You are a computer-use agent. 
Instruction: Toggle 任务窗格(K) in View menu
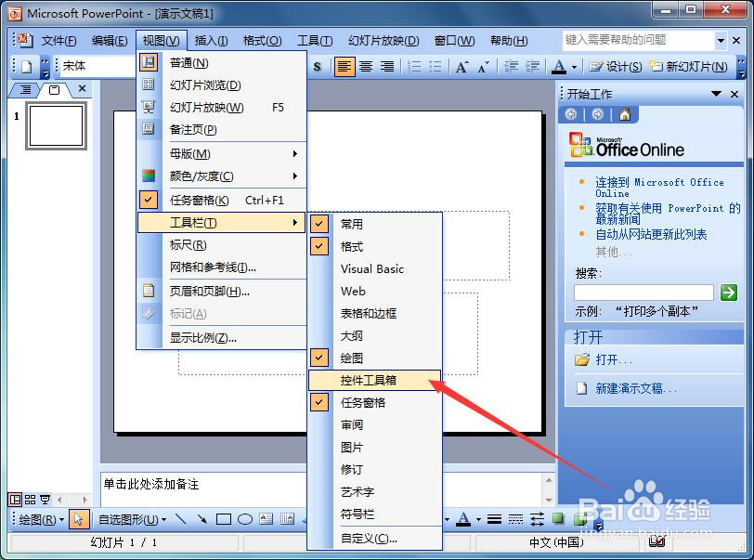(222, 201)
